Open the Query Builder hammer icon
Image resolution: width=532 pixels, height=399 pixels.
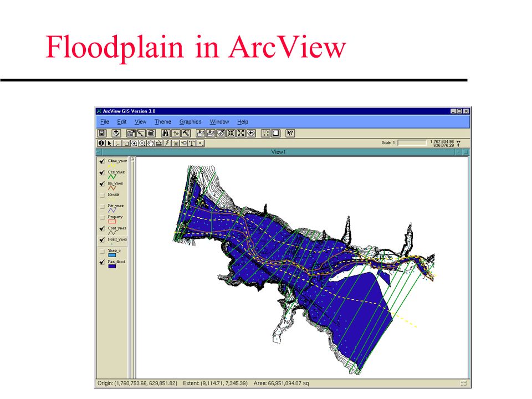pyautogui.click(x=186, y=133)
